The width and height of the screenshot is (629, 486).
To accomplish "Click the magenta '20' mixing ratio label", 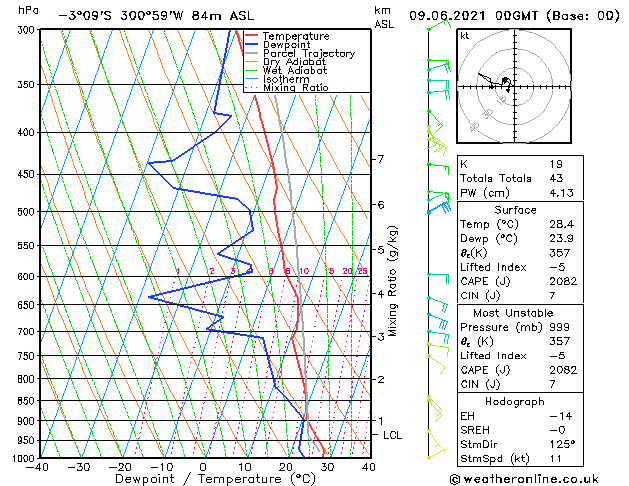I will 347,271.
